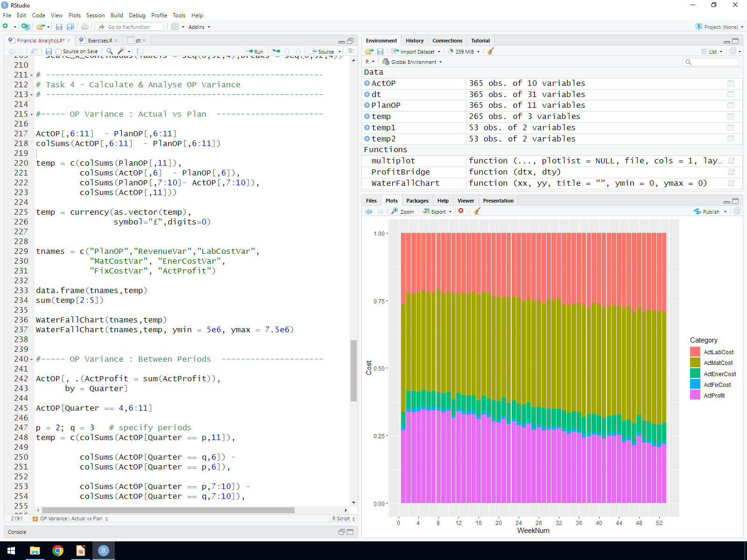Open the code tools magic wand
747x560 pixels.
click(x=122, y=51)
